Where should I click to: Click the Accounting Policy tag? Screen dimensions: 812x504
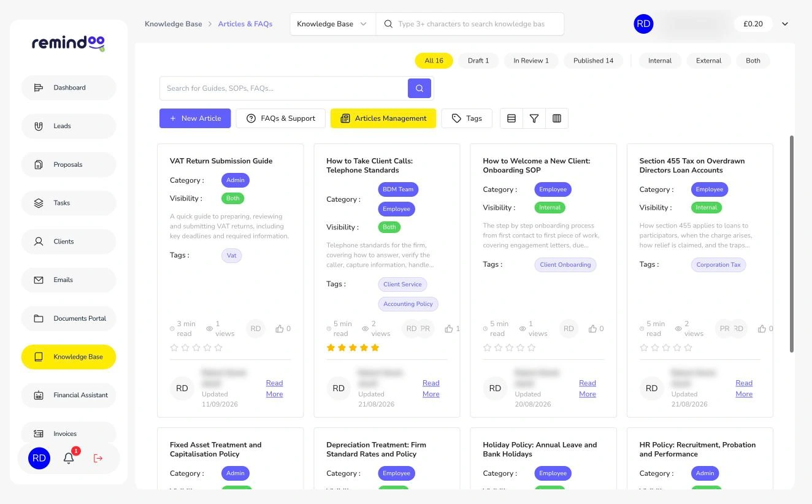click(x=408, y=304)
